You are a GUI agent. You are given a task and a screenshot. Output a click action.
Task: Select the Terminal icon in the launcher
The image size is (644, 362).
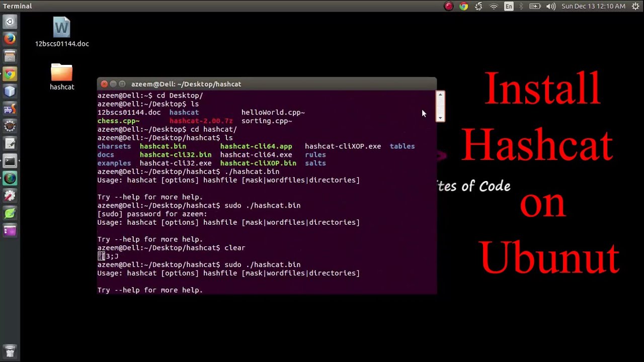[x=10, y=161]
